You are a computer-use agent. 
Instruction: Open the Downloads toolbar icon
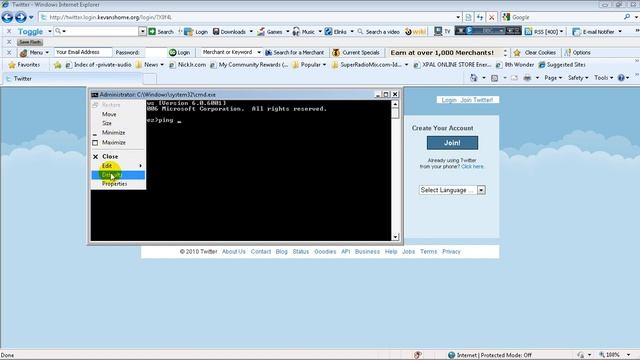[216, 31]
